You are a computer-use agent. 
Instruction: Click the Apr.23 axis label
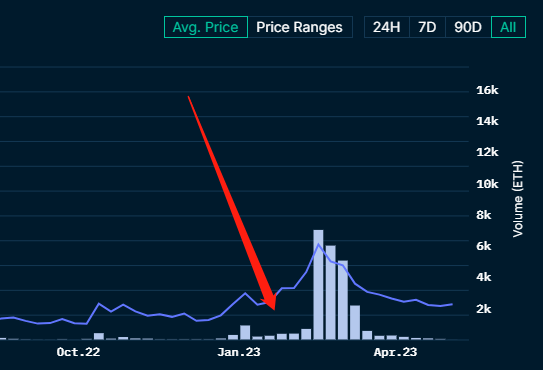click(395, 352)
